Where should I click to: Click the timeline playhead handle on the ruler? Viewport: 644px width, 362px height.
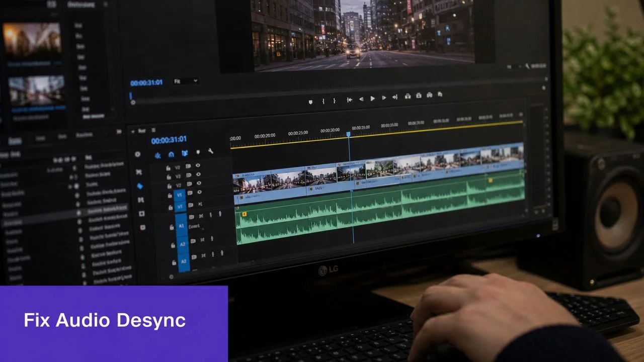(x=348, y=135)
